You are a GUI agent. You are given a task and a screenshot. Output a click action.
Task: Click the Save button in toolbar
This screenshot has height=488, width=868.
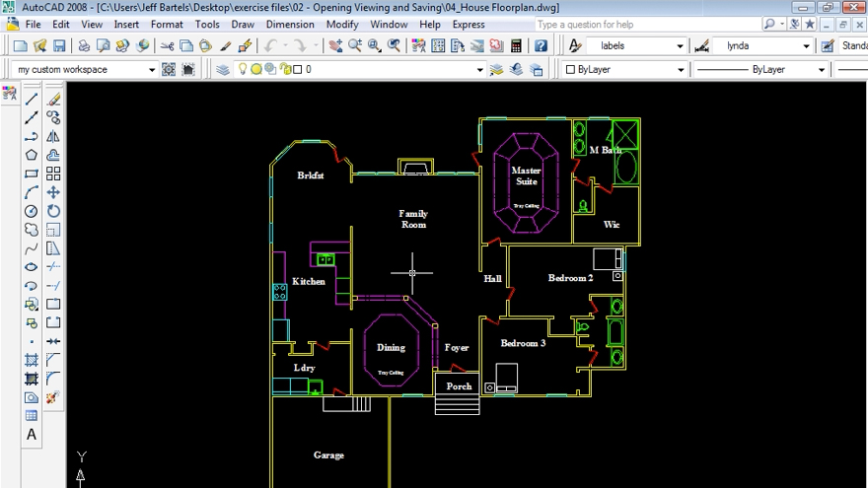click(59, 46)
